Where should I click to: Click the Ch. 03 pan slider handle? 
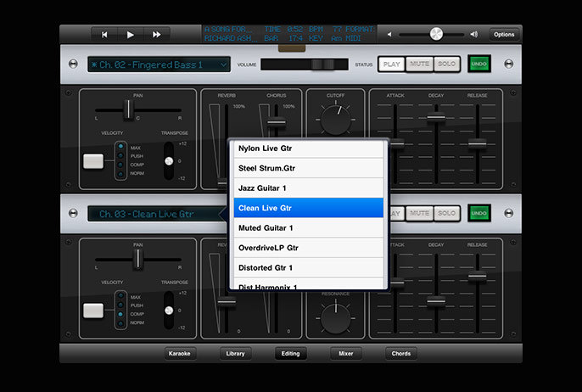(137, 259)
